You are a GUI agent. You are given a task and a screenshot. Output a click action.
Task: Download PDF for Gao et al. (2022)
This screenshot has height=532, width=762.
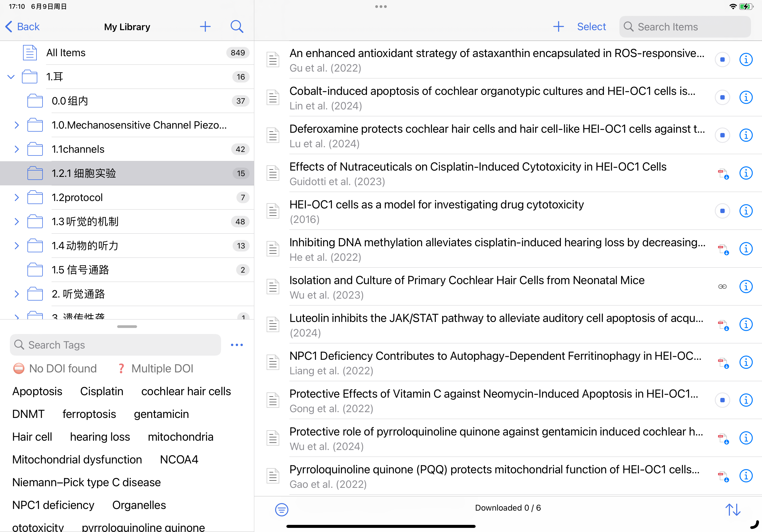pos(723,476)
